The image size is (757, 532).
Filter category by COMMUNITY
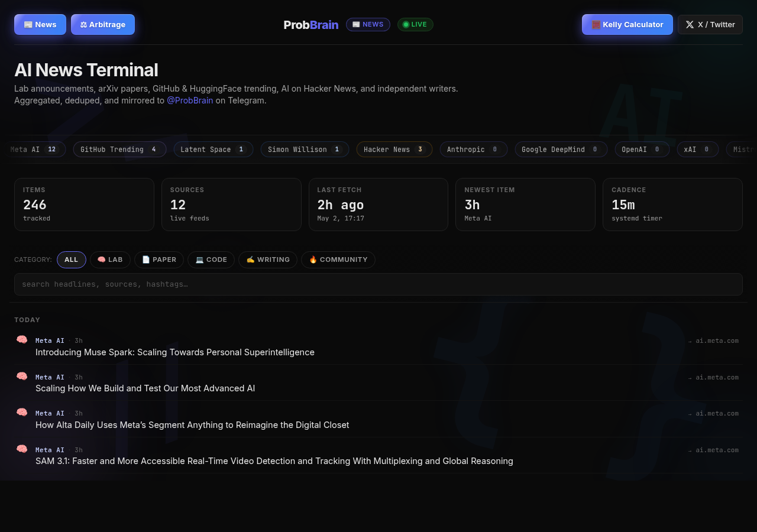[x=338, y=259]
